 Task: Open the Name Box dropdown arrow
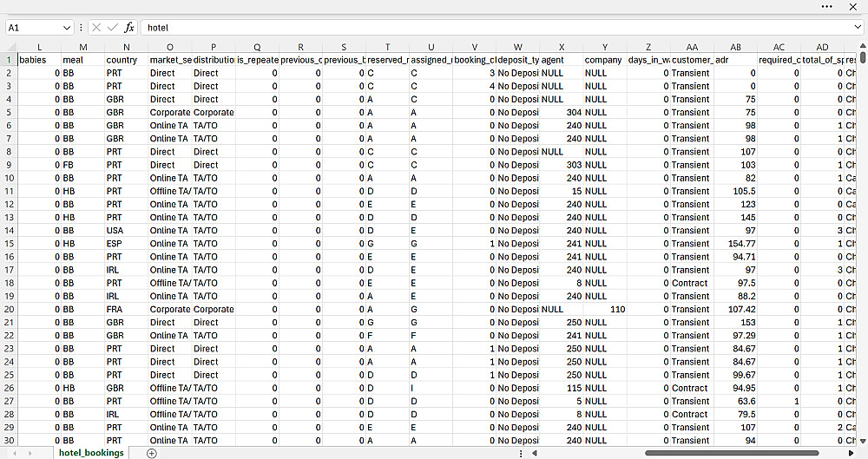coord(67,28)
